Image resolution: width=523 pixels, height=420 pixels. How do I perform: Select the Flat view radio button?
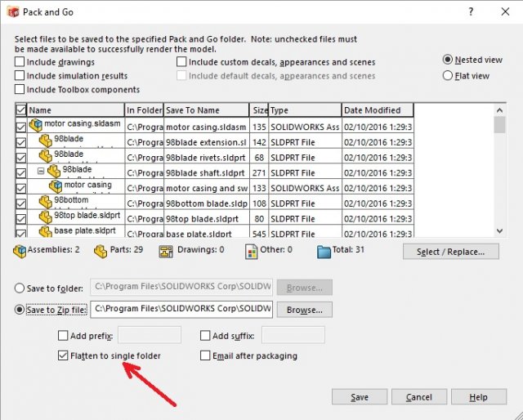point(448,75)
